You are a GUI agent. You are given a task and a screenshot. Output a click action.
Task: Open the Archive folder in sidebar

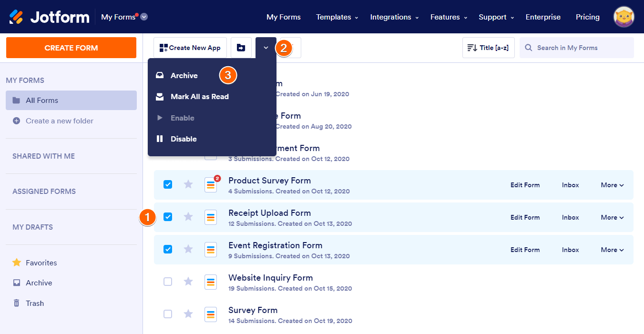[39, 283]
